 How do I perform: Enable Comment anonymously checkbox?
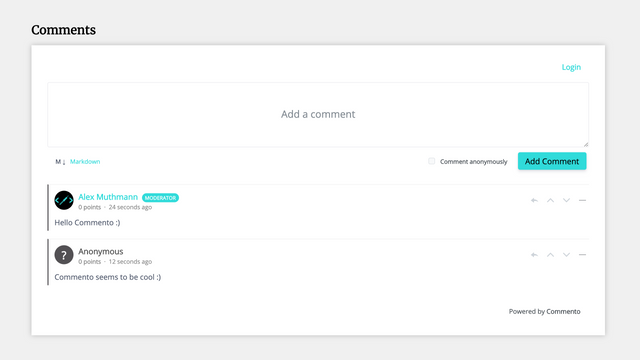pyautogui.click(x=431, y=161)
